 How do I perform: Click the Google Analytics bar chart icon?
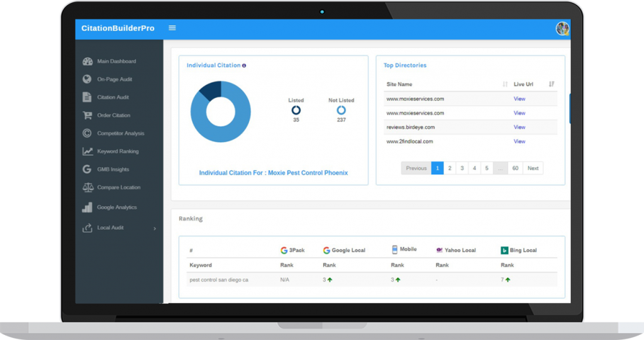pyautogui.click(x=87, y=207)
